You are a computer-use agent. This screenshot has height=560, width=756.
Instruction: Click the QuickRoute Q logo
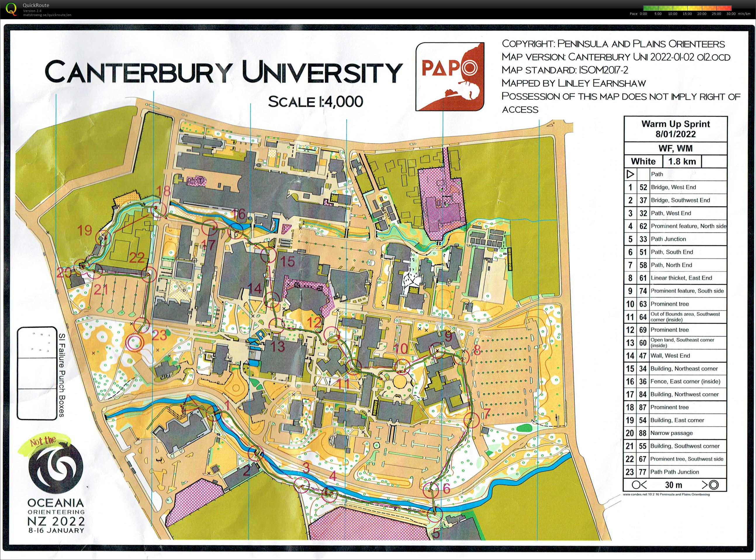click(x=11, y=9)
